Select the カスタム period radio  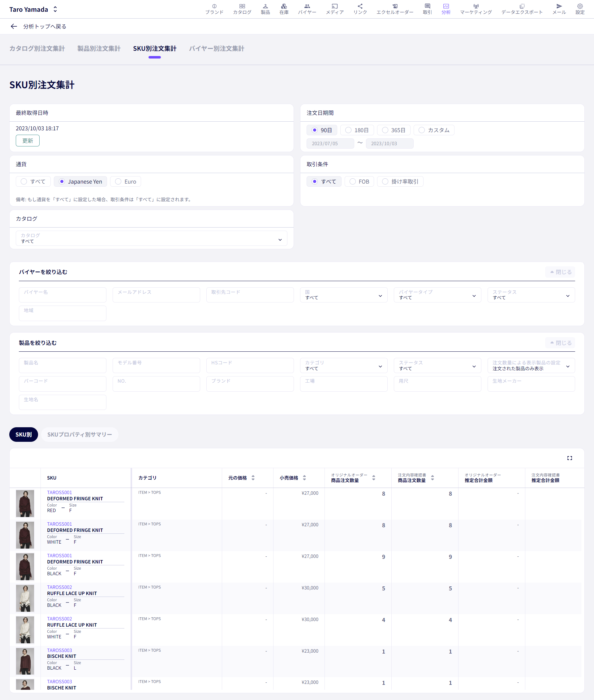coord(434,130)
